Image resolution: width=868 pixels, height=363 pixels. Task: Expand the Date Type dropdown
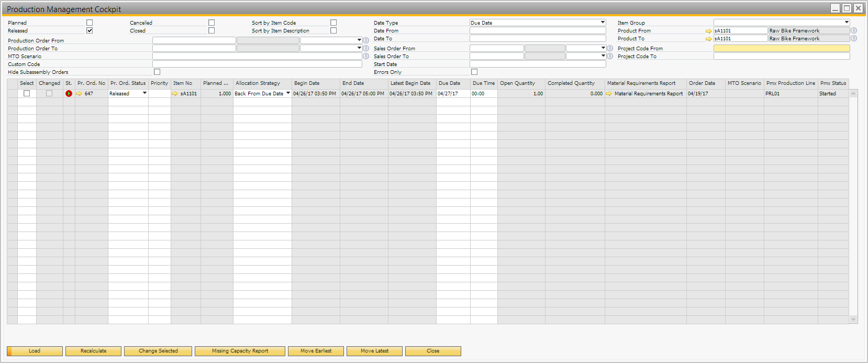pos(603,23)
